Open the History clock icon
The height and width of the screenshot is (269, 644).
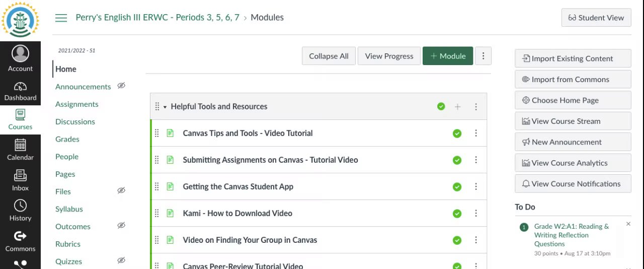pos(20,206)
